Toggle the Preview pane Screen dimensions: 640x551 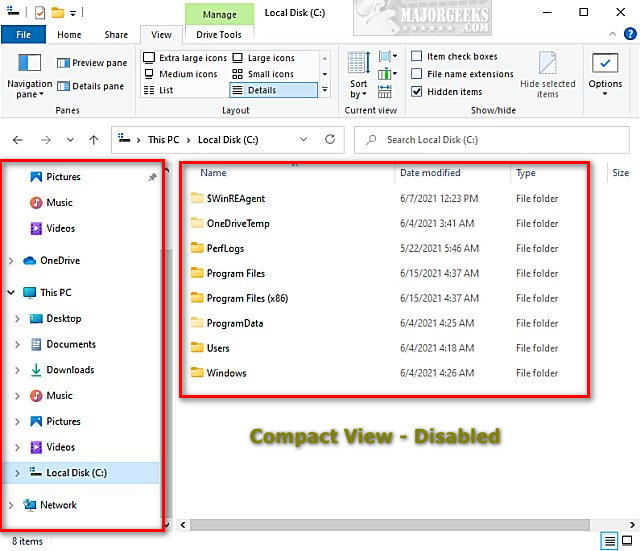(x=92, y=63)
